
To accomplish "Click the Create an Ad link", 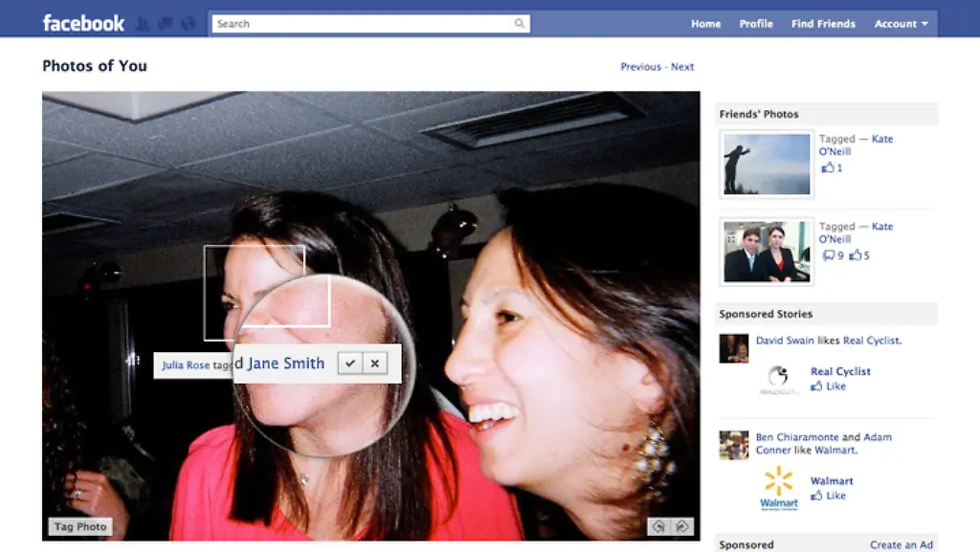I will (901, 544).
